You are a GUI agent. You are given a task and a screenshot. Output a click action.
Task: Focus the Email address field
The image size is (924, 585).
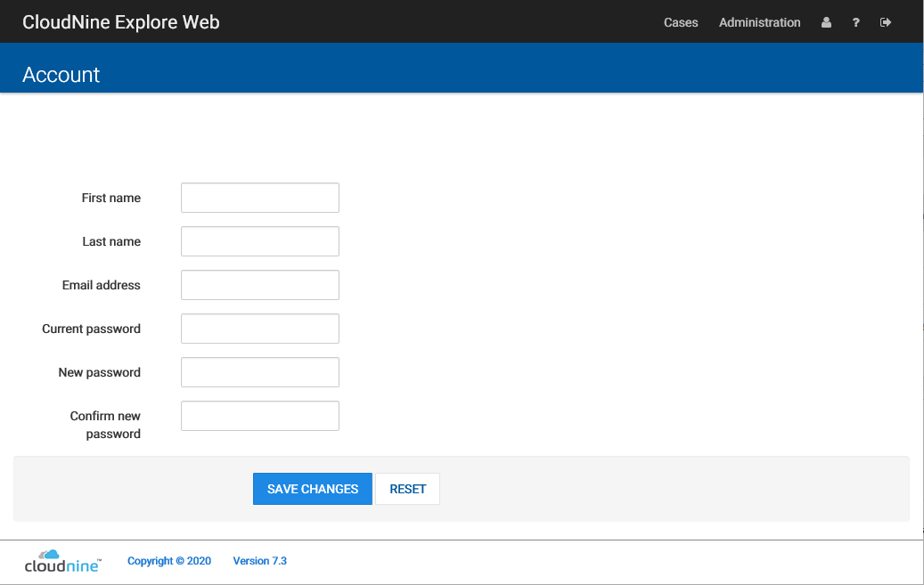(260, 285)
